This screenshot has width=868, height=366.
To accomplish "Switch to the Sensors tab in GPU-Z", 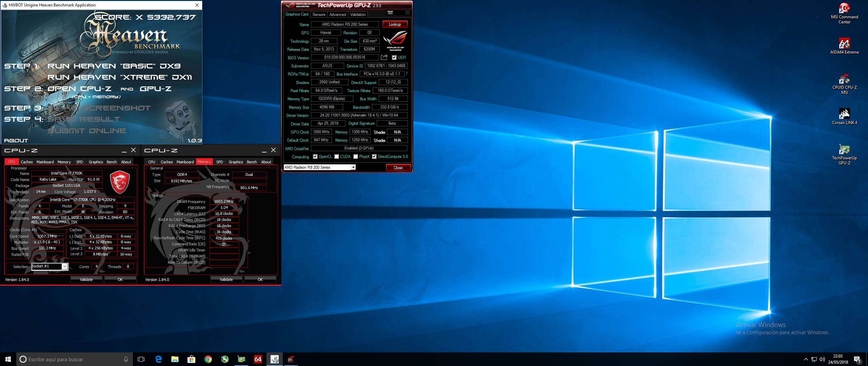I will [x=319, y=15].
